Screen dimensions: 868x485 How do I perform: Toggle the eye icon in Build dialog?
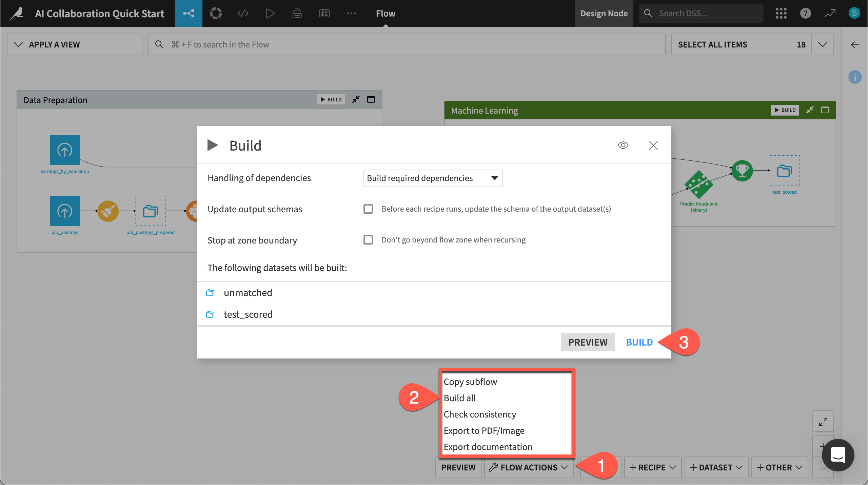point(623,145)
